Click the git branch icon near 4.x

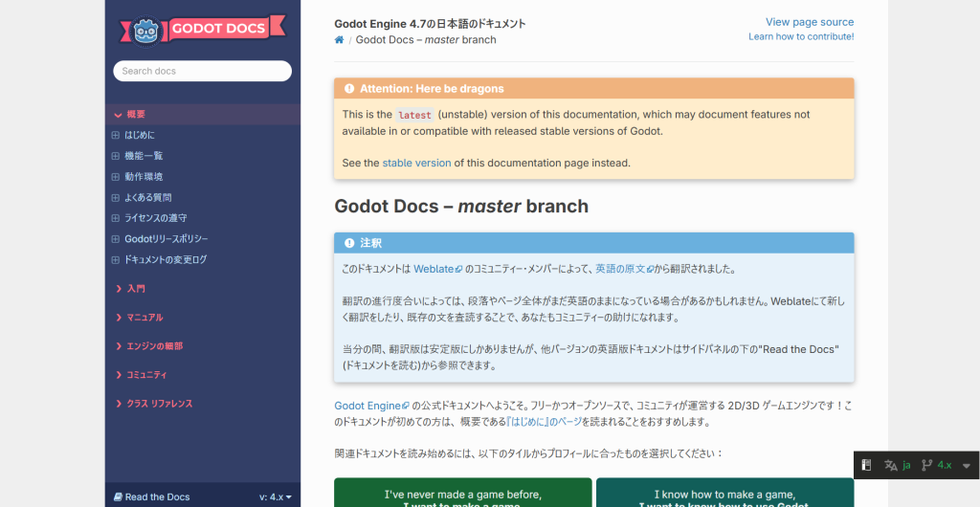point(926,465)
